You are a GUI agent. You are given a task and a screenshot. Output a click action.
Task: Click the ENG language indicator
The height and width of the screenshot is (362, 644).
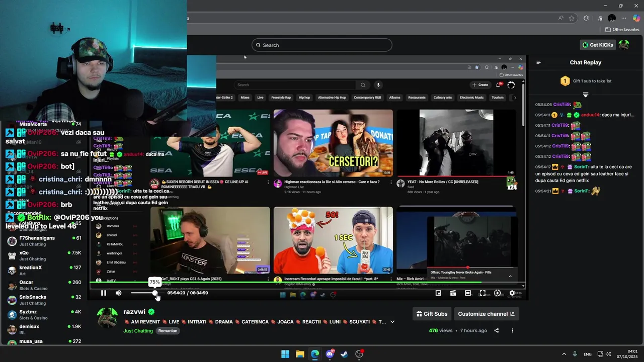[587, 354]
